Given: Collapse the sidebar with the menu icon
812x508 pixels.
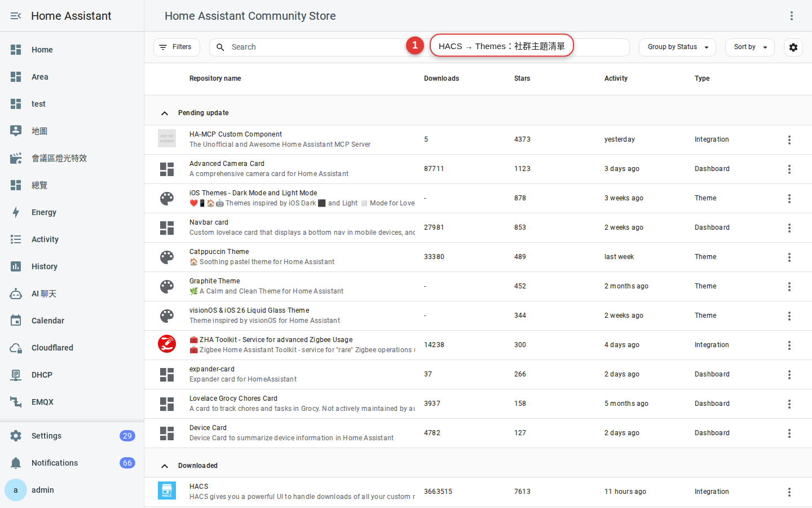Looking at the screenshot, I should pos(16,16).
